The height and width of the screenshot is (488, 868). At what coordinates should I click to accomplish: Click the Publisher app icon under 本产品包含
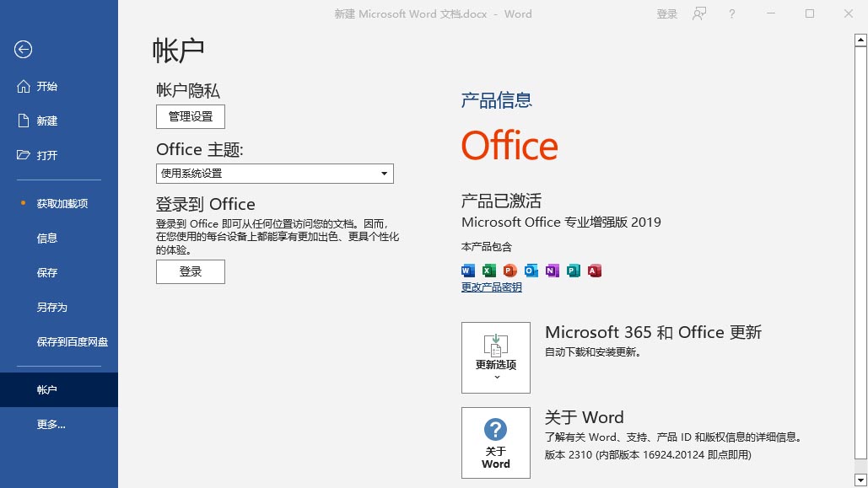(574, 271)
